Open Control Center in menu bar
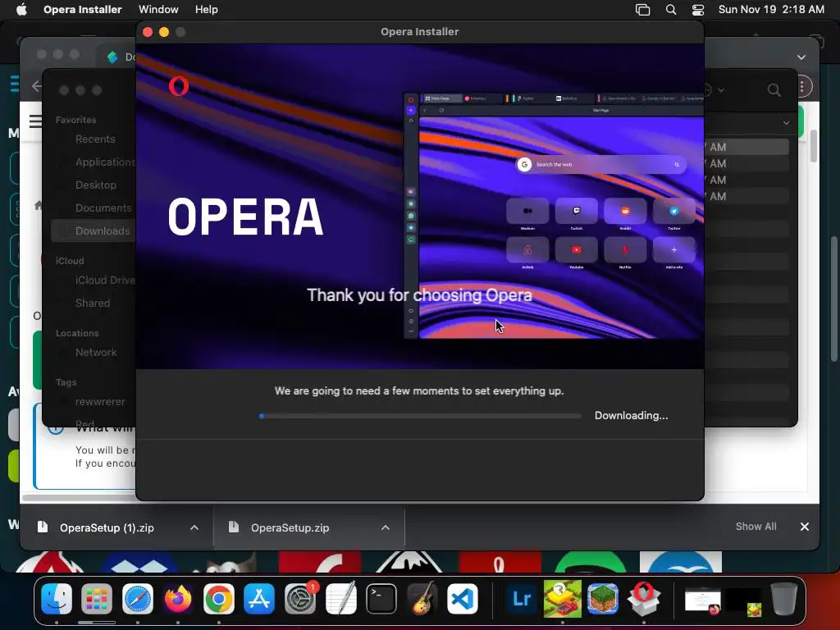 coord(698,10)
